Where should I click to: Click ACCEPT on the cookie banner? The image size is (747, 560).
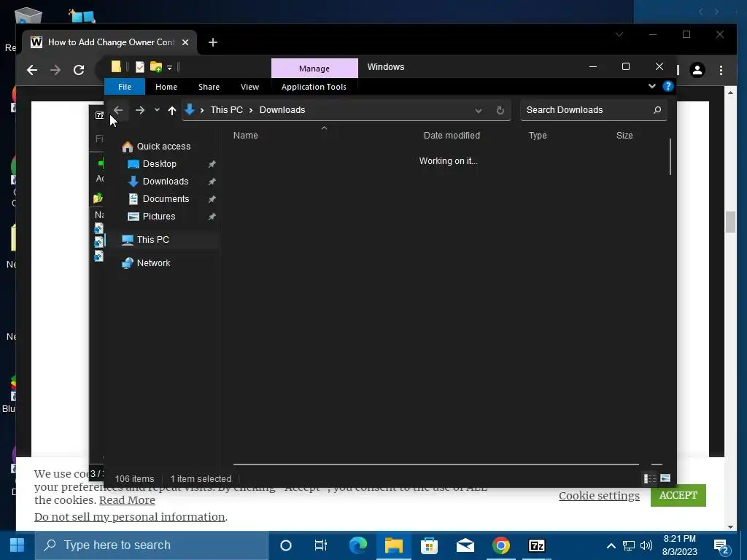pyautogui.click(x=678, y=495)
